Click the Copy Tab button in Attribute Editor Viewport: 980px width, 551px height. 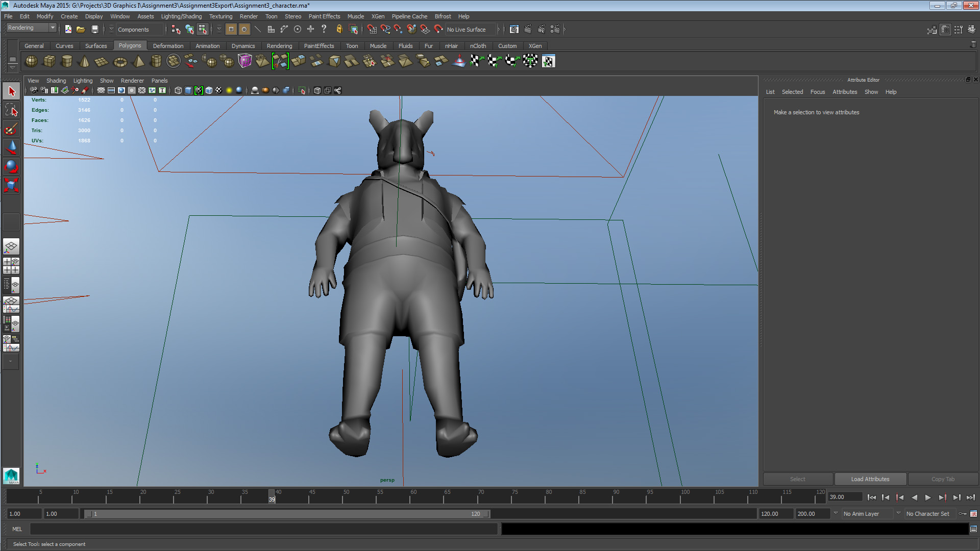[942, 479]
